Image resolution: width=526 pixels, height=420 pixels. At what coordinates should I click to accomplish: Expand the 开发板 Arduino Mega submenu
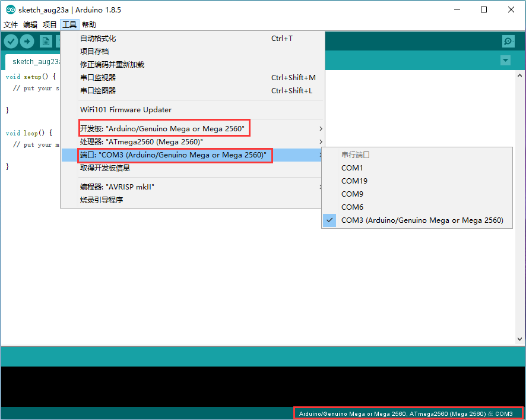tap(192, 128)
